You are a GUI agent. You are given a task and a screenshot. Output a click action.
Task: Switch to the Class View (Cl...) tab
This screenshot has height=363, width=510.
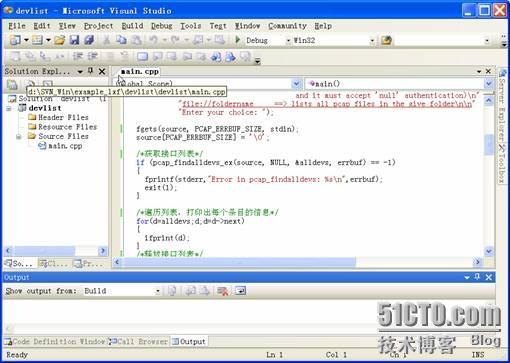(x=53, y=263)
